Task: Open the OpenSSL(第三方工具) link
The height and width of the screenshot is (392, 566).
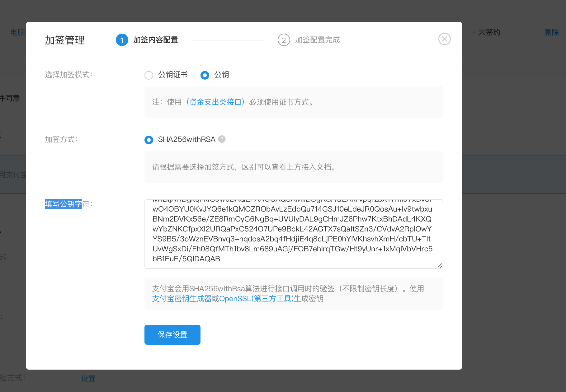Action: [256, 299]
